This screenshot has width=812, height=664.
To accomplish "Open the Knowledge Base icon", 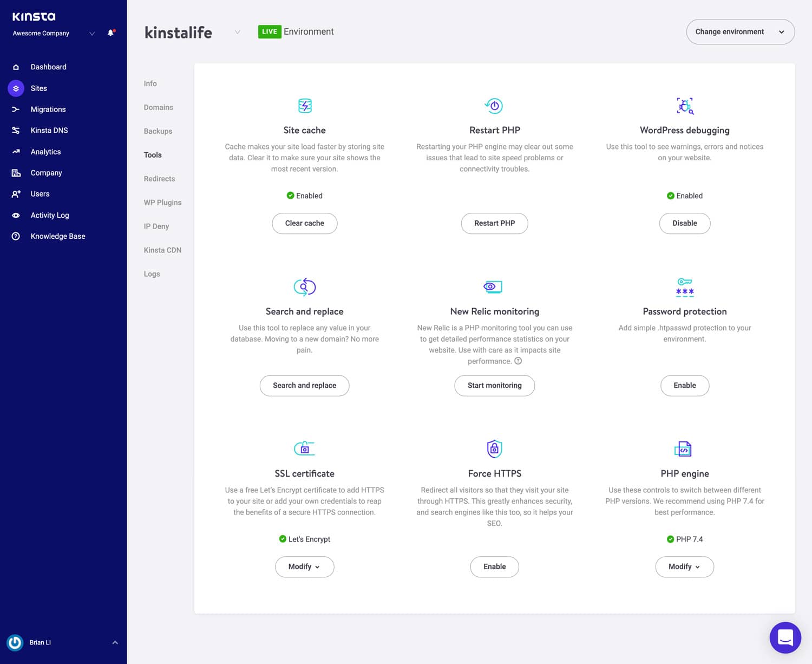I will 15,236.
